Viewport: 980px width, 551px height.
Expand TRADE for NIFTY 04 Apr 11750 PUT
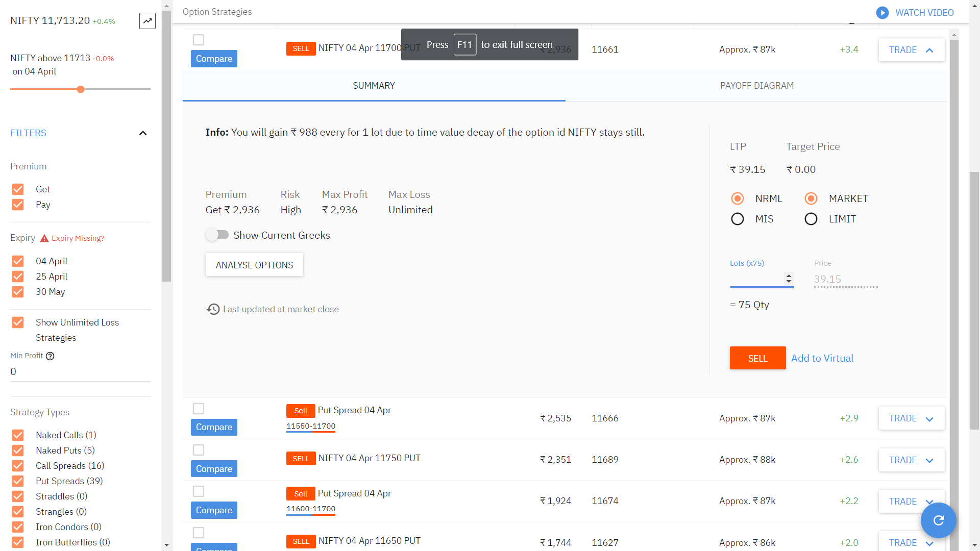[x=912, y=460]
